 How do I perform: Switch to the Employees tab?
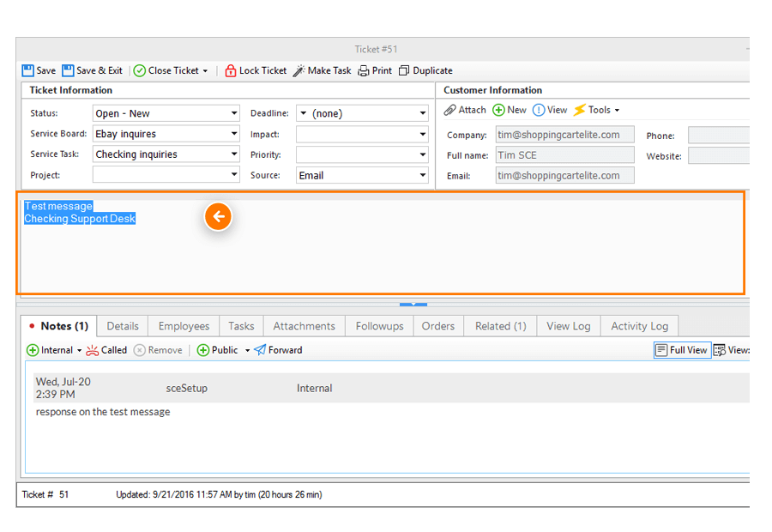pyautogui.click(x=184, y=326)
